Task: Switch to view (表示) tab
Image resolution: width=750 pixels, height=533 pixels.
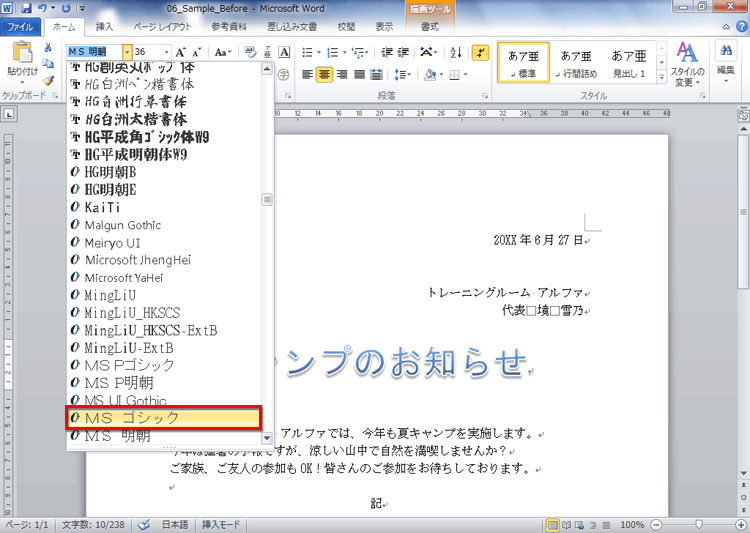Action: coord(385,27)
